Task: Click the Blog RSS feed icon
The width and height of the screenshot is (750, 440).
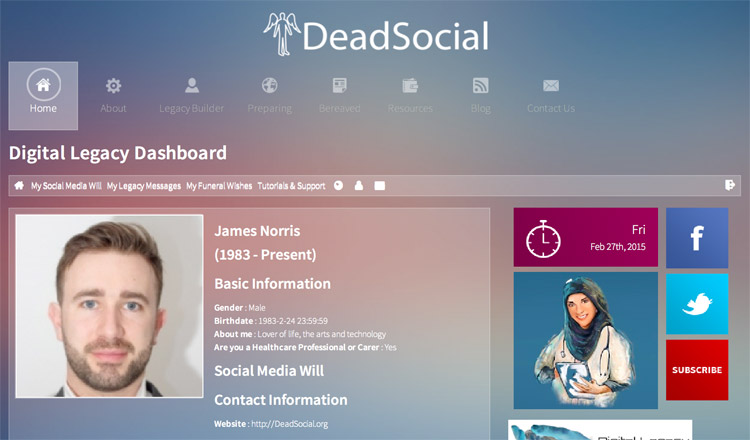Action: point(480,86)
